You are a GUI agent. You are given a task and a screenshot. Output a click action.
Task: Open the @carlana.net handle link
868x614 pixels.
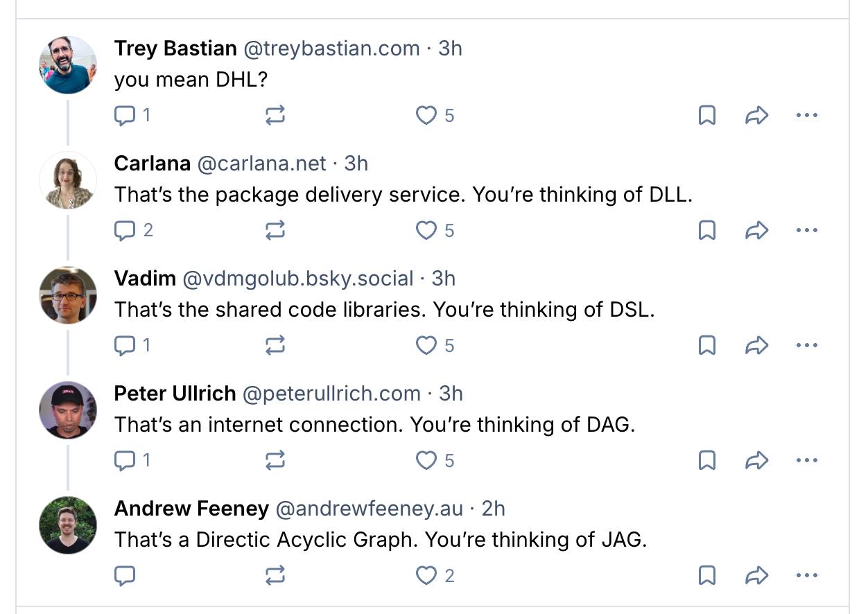tap(261, 164)
